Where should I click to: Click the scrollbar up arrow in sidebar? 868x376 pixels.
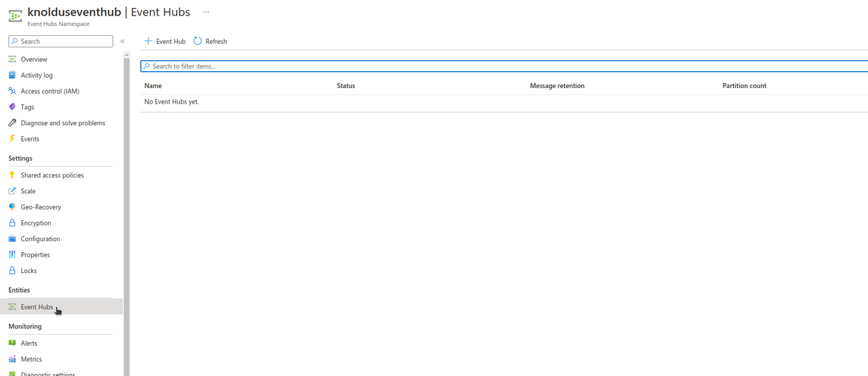[127, 55]
